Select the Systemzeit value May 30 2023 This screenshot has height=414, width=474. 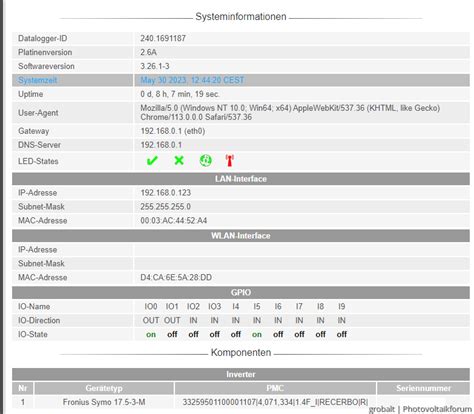[192, 80]
